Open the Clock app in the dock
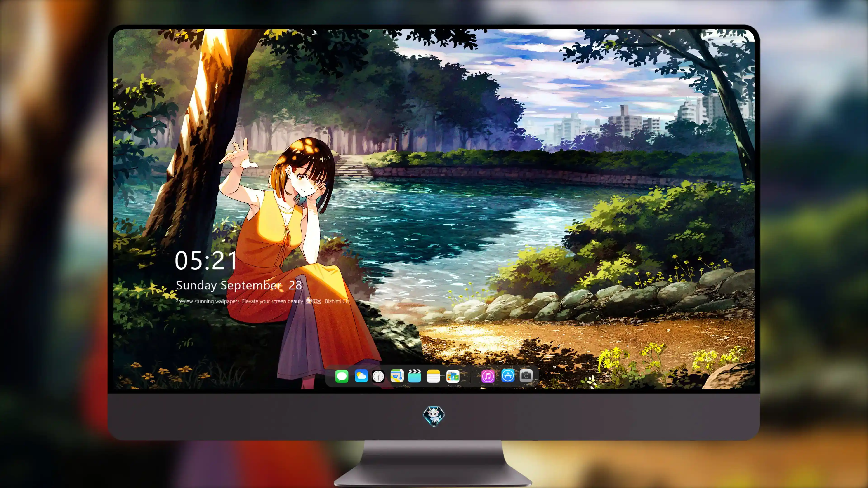 point(378,376)
